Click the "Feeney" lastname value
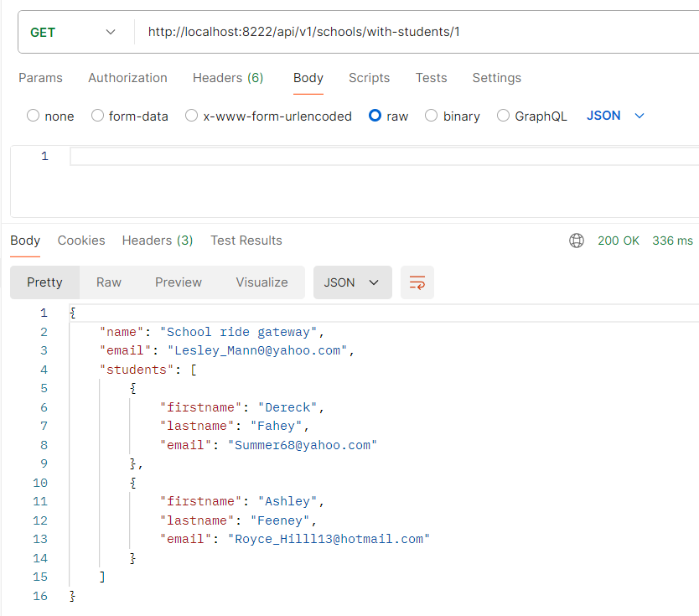 (280, 520)
